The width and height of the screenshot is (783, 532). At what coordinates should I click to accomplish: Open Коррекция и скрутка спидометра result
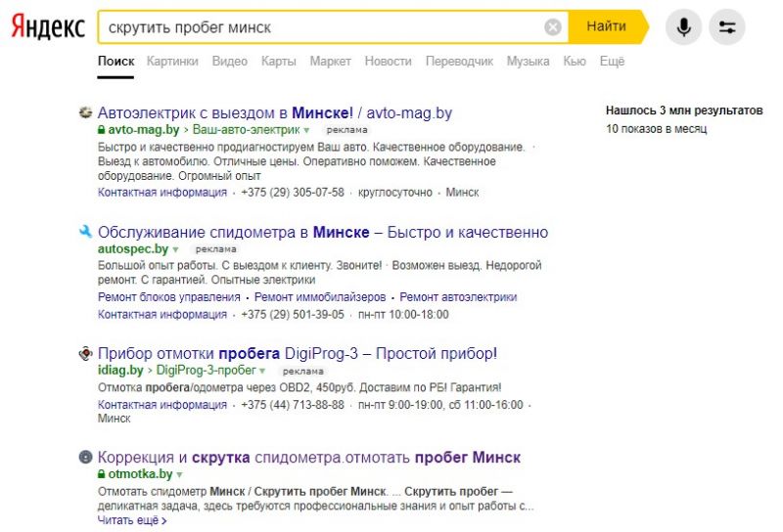click(x=309, y=457)
